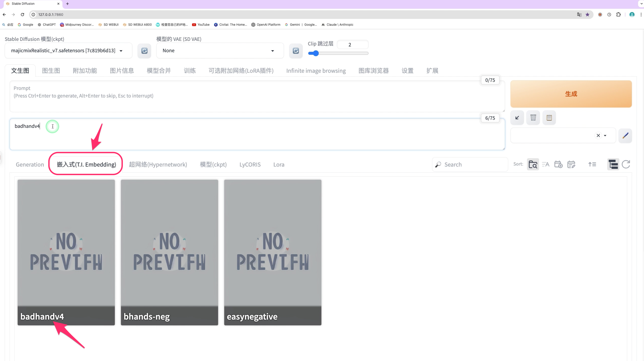
Task: Bookmark star icon in address bar
Action: [588, 14]
